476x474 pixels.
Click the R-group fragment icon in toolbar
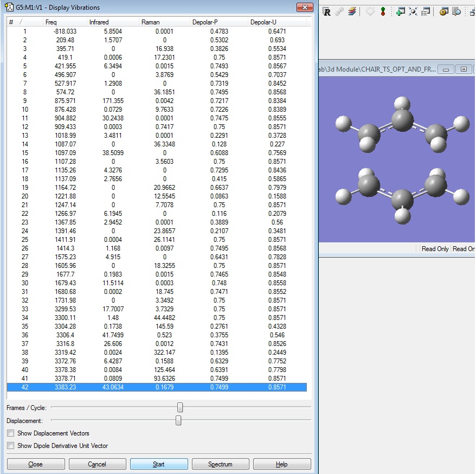(x=327, y=11)
